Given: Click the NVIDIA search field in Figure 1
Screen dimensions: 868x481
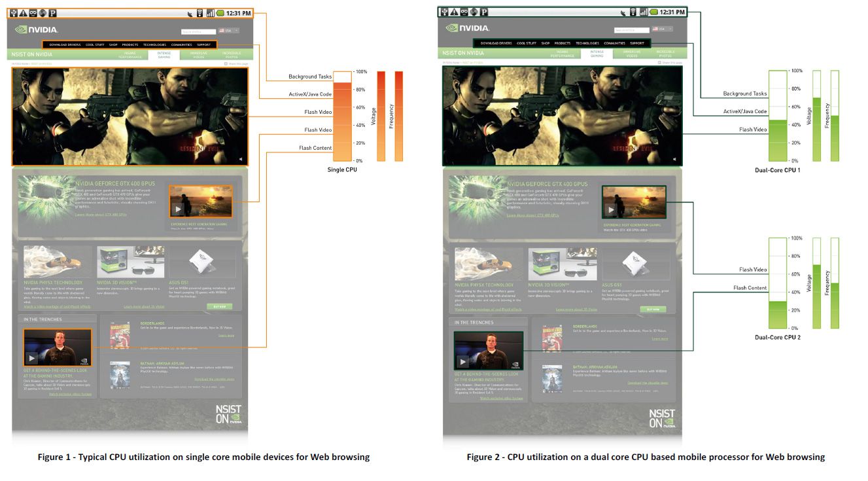Looking at the screenshot, I should 199,31.
